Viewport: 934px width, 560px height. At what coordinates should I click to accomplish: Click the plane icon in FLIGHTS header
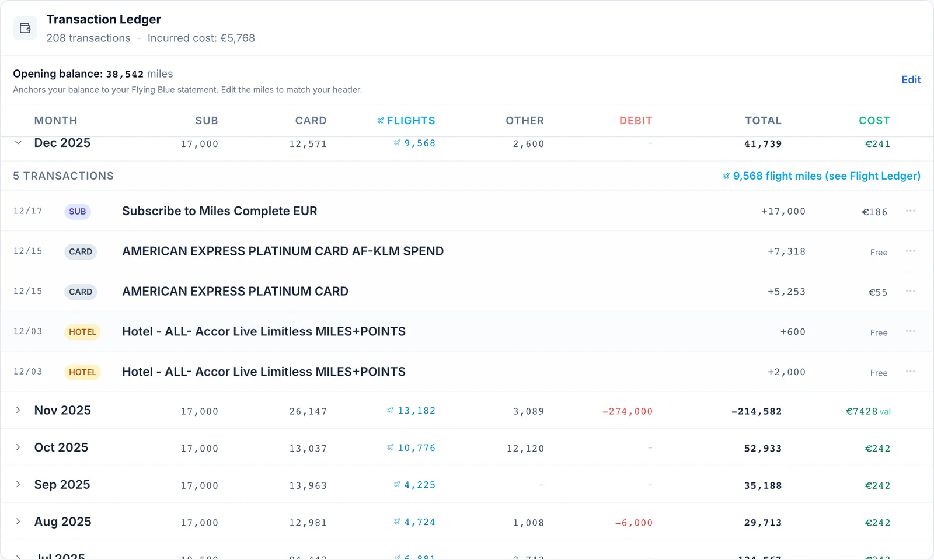point(381,121)
